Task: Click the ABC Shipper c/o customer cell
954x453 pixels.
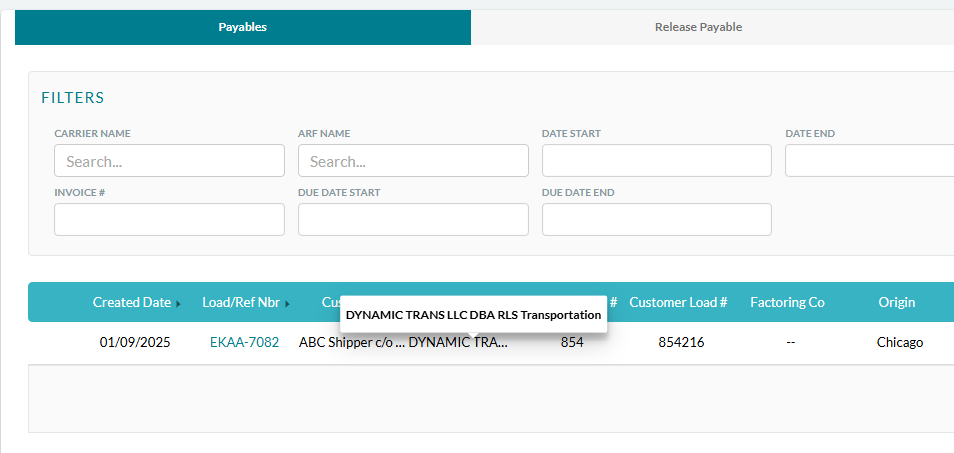Action: tap(352, 342)
